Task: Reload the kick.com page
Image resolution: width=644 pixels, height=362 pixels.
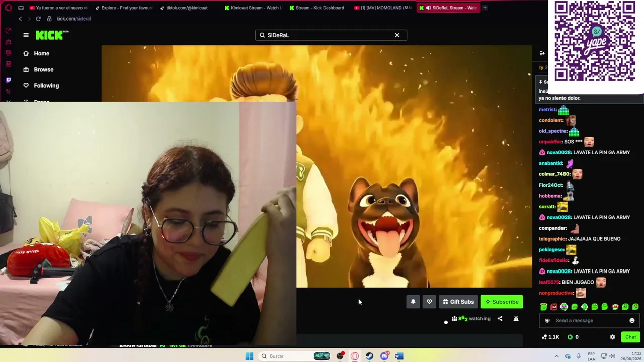Action: (x=38, y=19)
